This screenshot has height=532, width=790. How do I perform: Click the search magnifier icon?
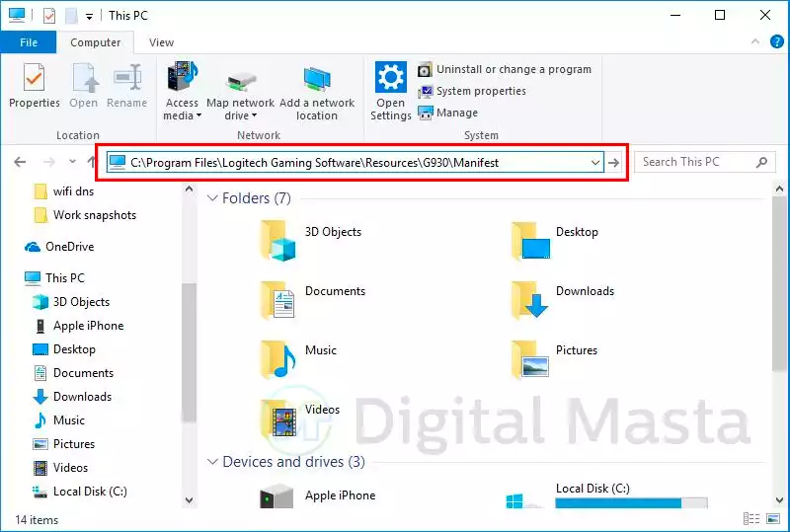[761, 162]
